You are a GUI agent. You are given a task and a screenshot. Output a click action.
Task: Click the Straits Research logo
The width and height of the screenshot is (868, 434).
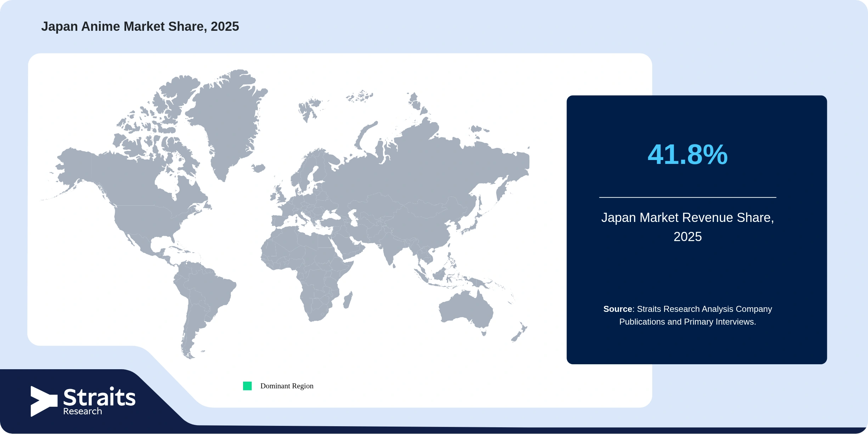(x=83, y=401)
